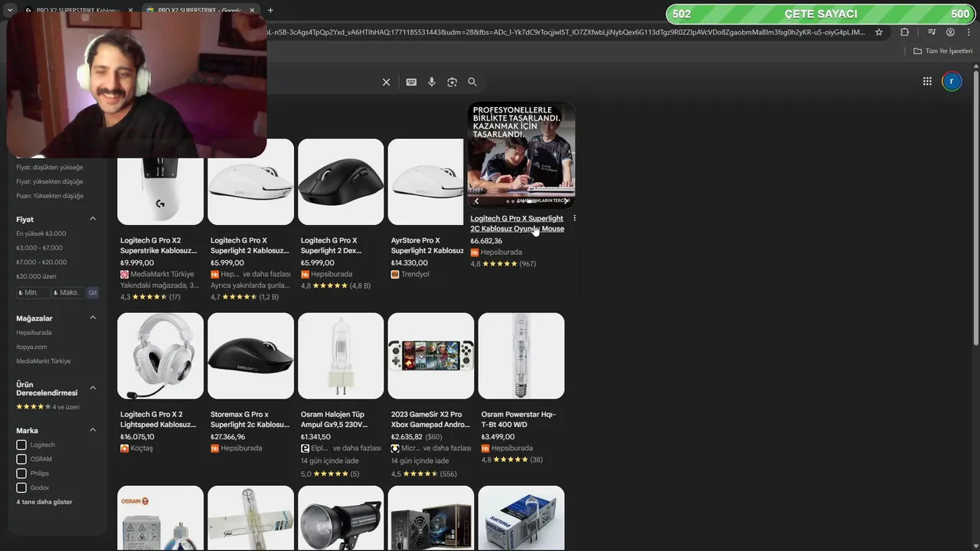Filter price ₺20.000 üzeri
980x551 pixels.
[38, 276]
